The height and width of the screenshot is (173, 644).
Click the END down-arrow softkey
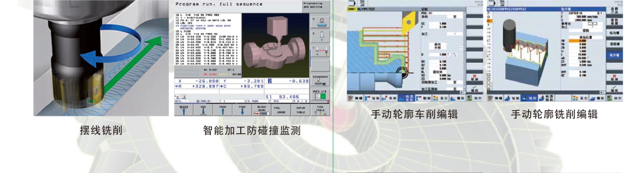pos(203,110)
